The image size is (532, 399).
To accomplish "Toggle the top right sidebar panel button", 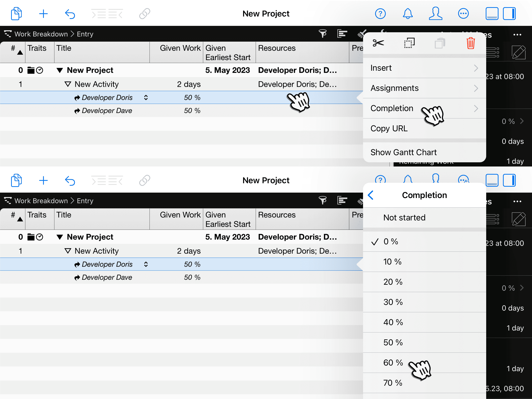I will pyautogui.click(x=509, y=14).
